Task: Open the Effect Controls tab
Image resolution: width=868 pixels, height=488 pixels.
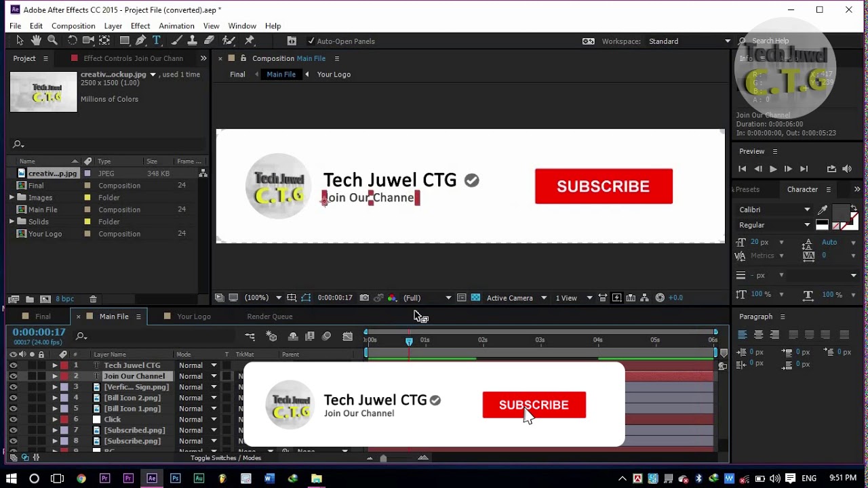Action: coord(133,58)
